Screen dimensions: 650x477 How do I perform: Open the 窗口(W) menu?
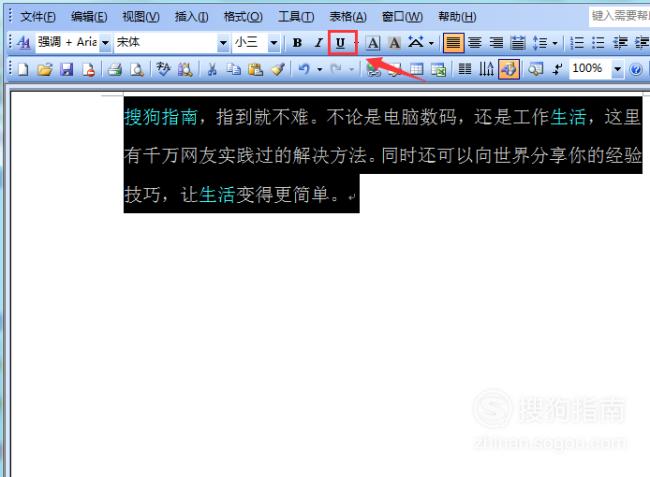pyautogui.click(x=402, y=17)
